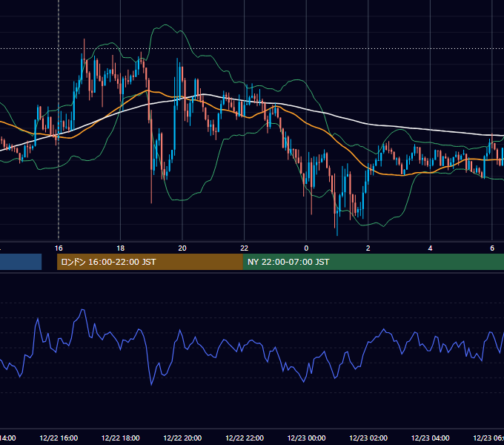This screenshot has height=445, width=504.
Task: Click the 12/23 00:00 date label
Action: click(x=306, y=438)
